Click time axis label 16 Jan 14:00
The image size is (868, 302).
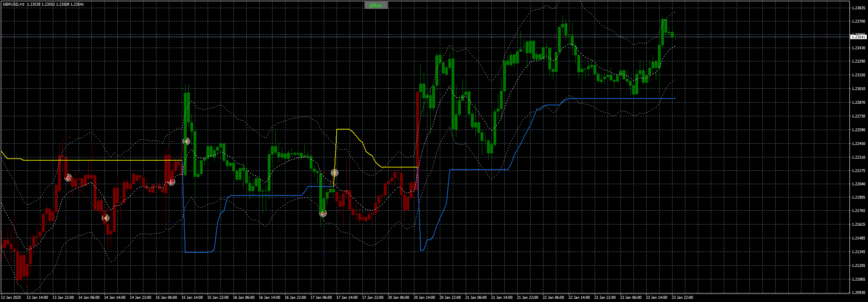click(x=269, y=298)
